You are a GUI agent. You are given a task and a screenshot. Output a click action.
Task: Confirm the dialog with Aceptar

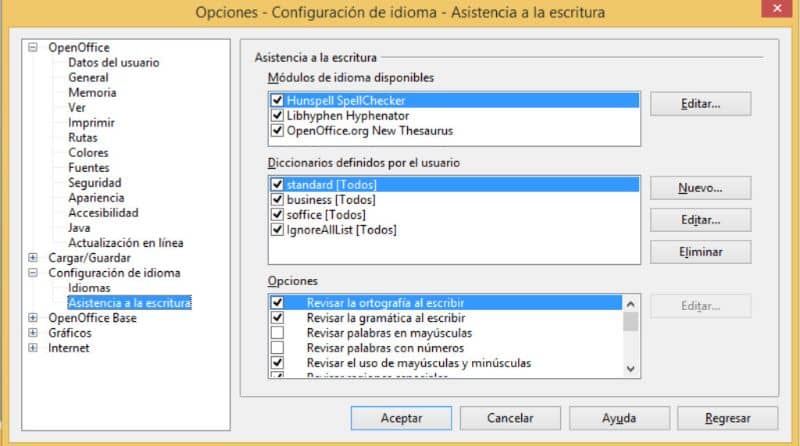401,418
